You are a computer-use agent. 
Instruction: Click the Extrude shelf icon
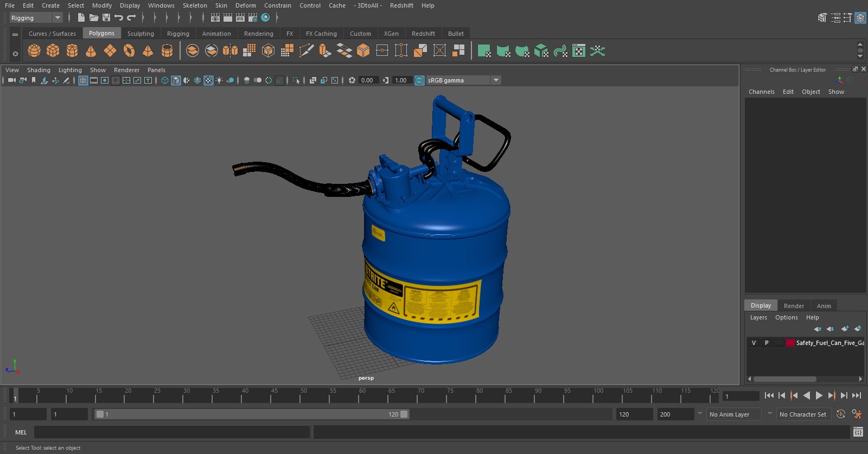(325, 51)
